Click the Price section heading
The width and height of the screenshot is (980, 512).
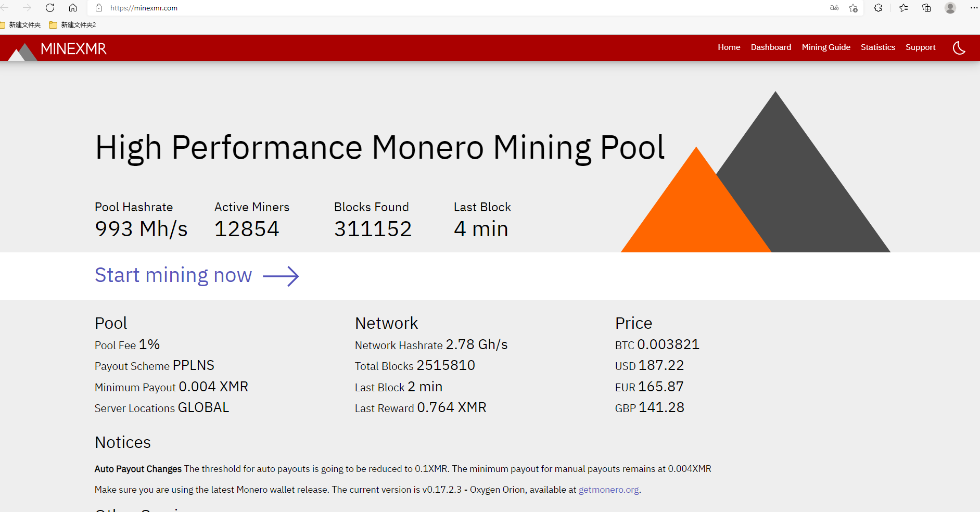(633, 323)
